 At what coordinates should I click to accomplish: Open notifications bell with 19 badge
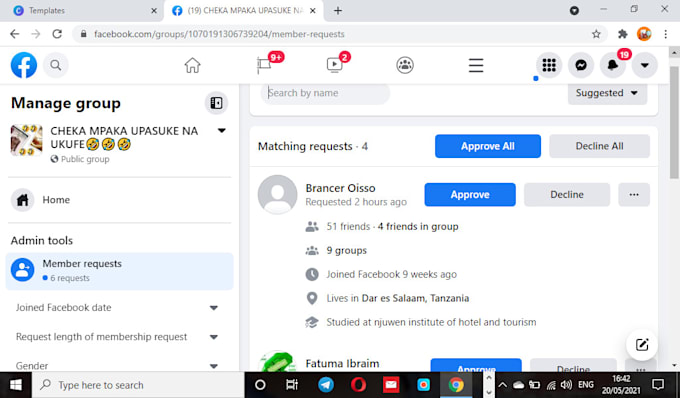tap(613, 65)
